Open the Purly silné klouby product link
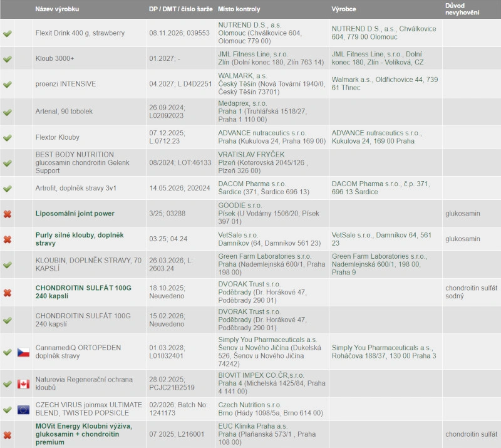 coord(80,239)
